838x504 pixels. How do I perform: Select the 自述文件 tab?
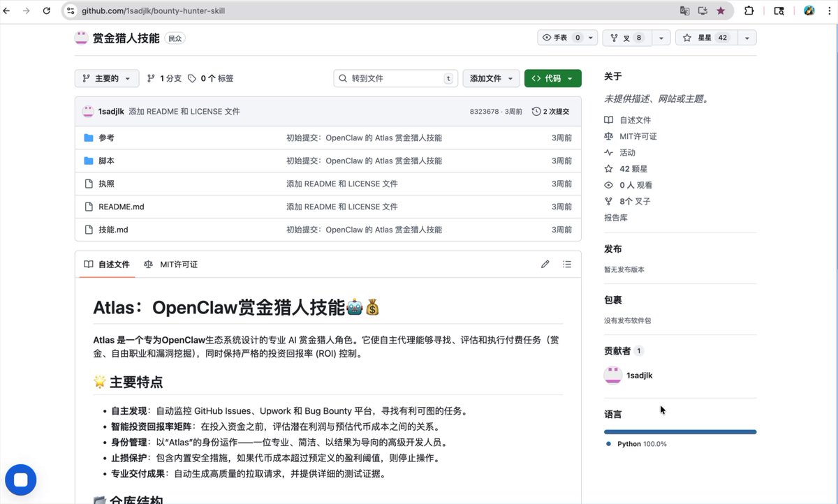[106, 264]
